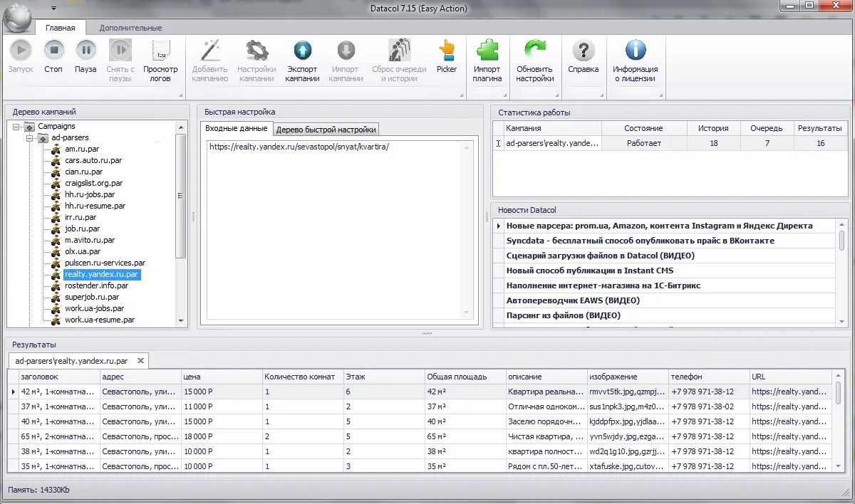The image size is (855, 504).
Task: Sort statistics by Состояние column
Action: click(x=644, y=128)
